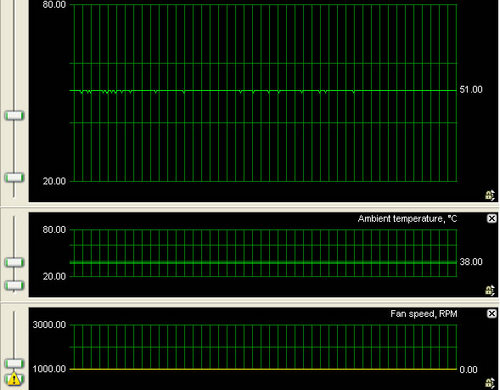Click the Fan speed, RPM graph title

(x=424, y=314)
